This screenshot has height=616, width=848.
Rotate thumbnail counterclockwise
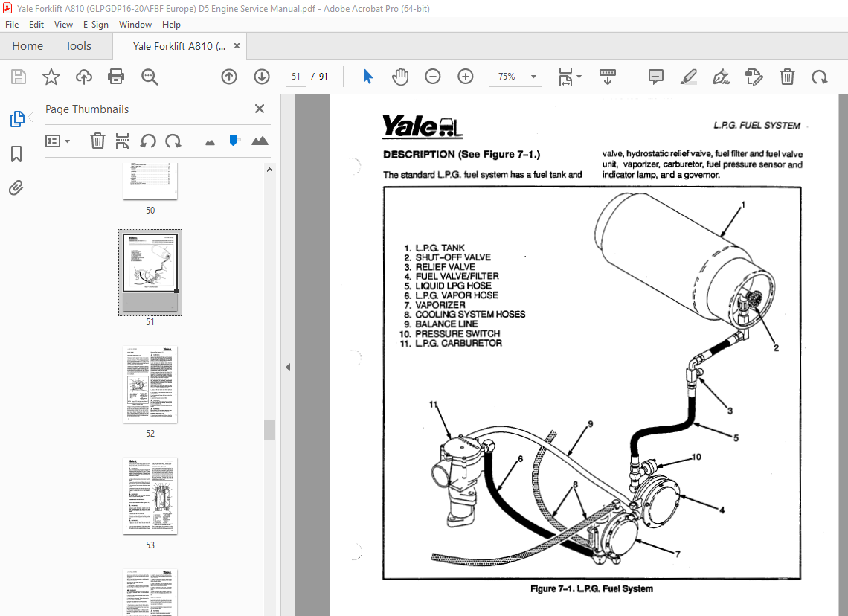coord(147,141)
